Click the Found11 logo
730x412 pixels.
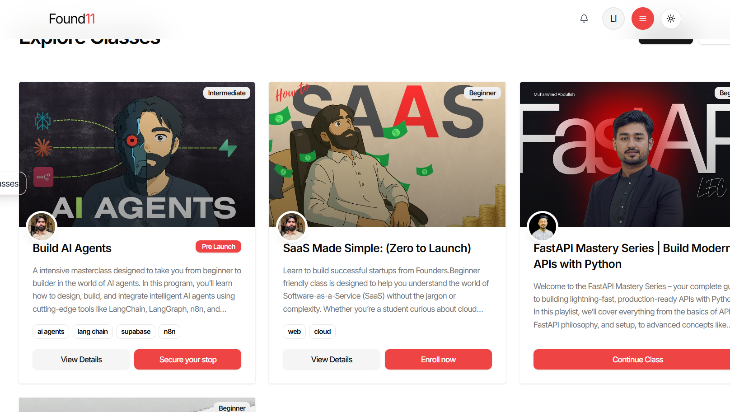(x=72, y=18)
